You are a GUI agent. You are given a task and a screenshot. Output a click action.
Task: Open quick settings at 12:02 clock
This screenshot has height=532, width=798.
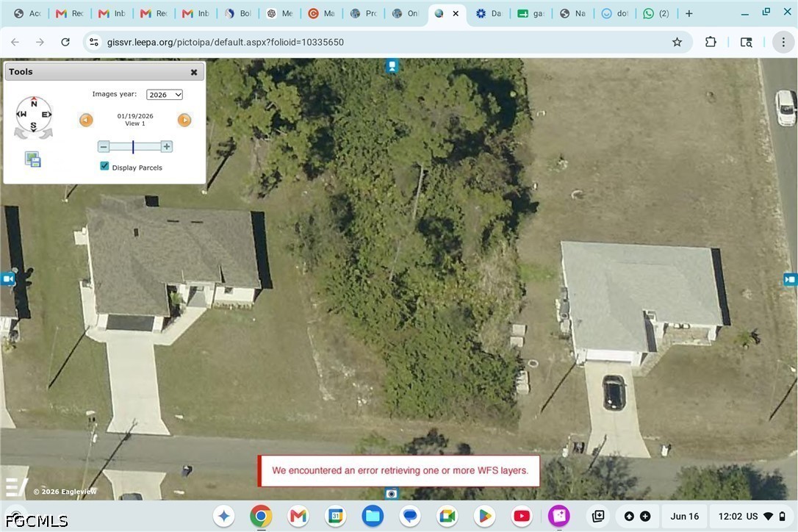point(752,517)
